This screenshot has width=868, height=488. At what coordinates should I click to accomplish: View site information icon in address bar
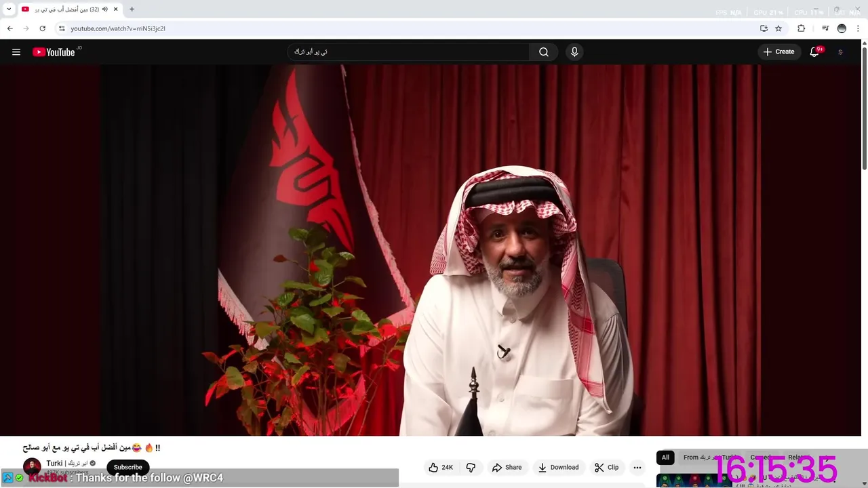coord(62,28)
